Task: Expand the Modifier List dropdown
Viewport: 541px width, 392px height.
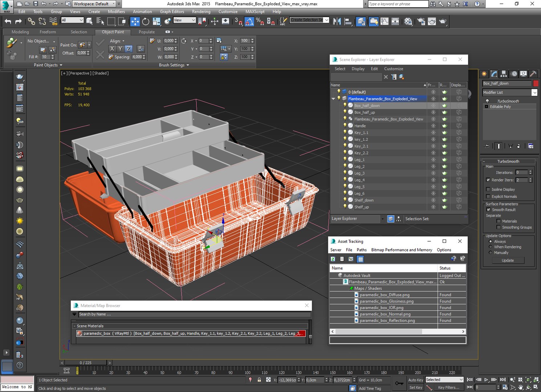Action: [534, 93]
